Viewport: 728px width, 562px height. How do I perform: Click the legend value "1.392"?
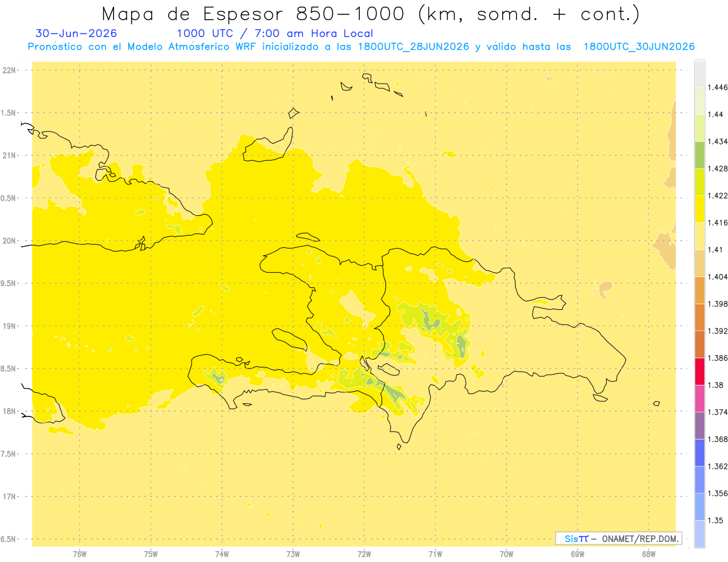pyautogui.click(x=718, y=331)
